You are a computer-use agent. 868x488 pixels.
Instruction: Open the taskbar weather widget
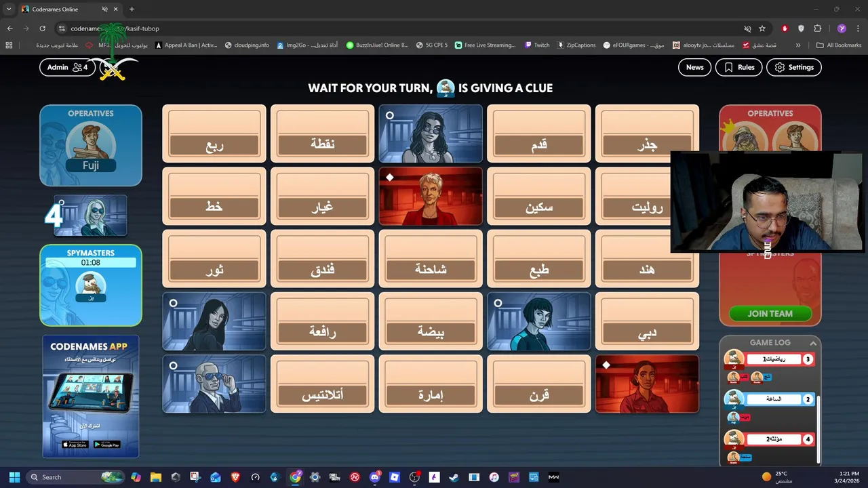point(776,477)
